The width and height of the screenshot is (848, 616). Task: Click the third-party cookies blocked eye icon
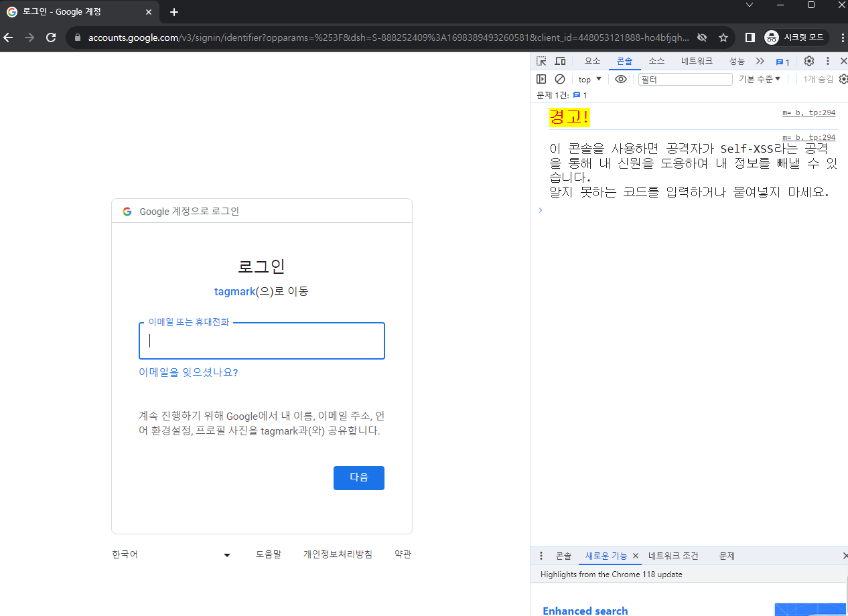coord(702,37)
